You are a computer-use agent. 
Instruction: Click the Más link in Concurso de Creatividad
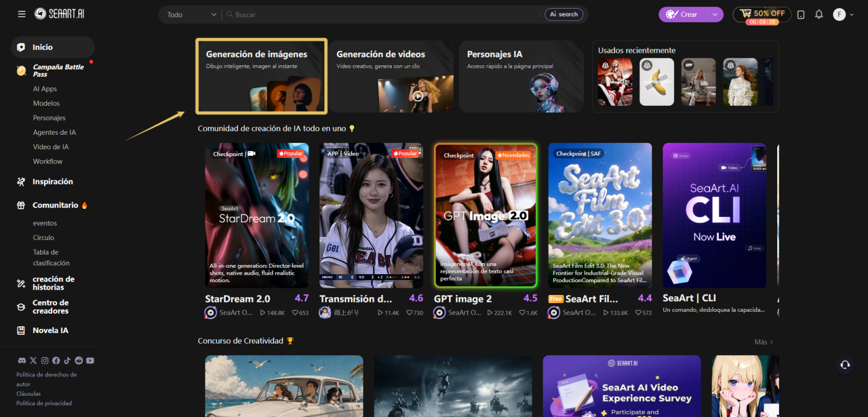pyautogui.click(x=764, y=342)
